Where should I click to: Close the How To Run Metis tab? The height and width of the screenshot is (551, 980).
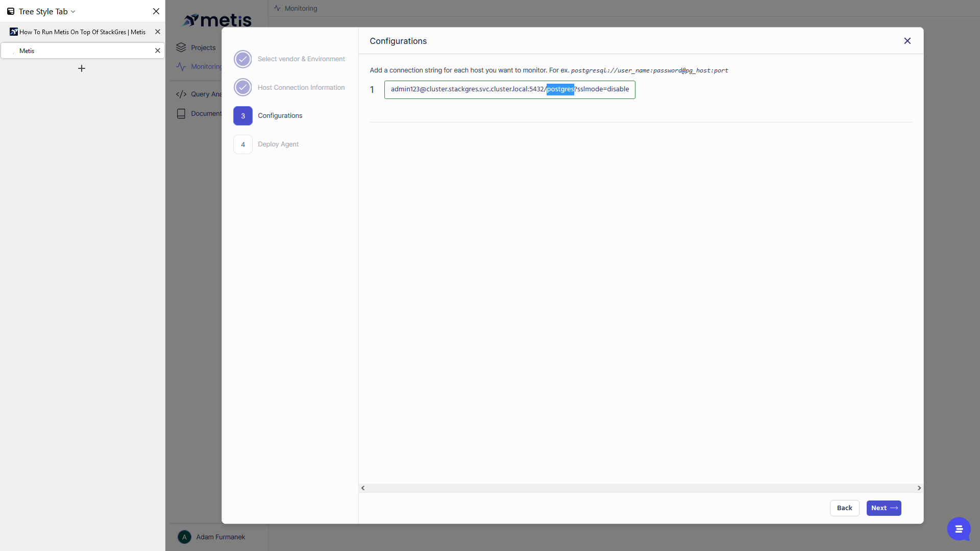click(158, 32)
